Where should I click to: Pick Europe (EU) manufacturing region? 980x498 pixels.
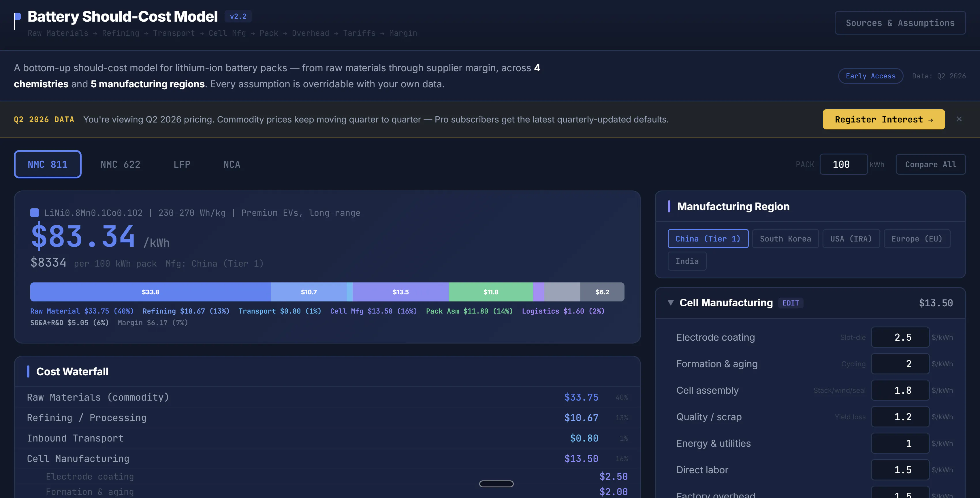click(x=917, y=239)
